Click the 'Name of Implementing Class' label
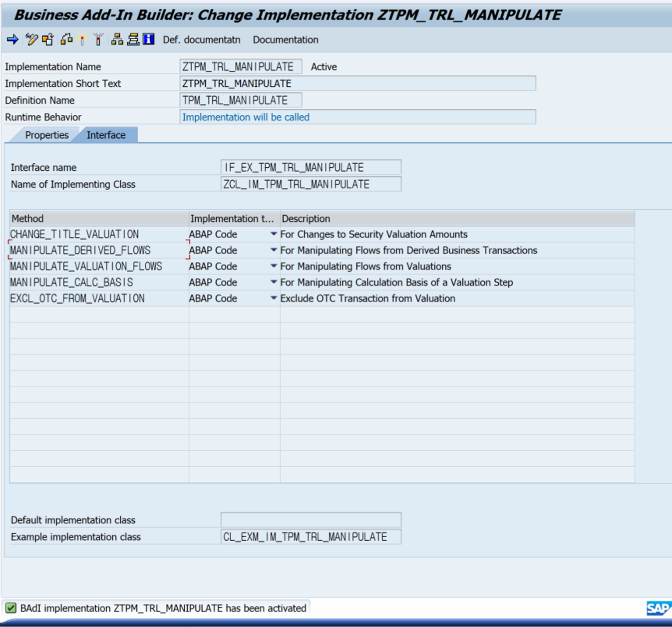This screenshot has height=627, width=672. pyautogui.click(x=73, y=184)
